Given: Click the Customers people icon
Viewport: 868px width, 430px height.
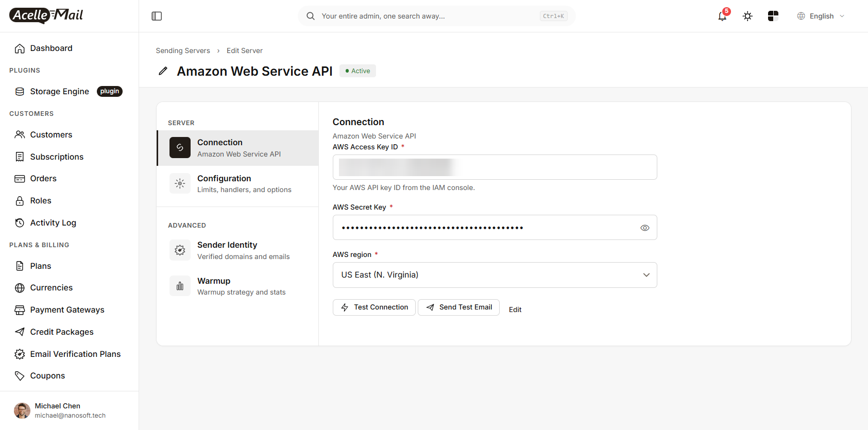Looking at the screenshot, I should coord(20,135).
